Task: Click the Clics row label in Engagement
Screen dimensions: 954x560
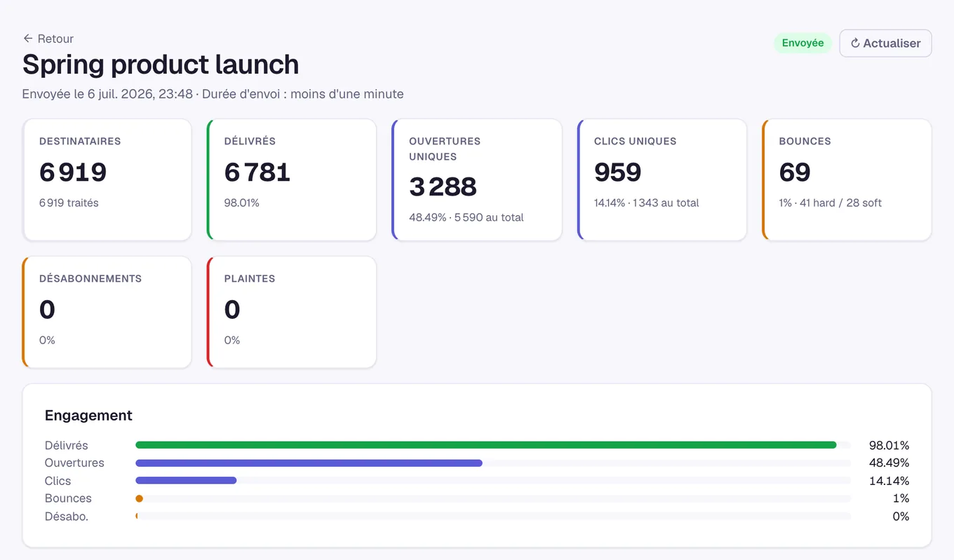Action: [58, 481]
